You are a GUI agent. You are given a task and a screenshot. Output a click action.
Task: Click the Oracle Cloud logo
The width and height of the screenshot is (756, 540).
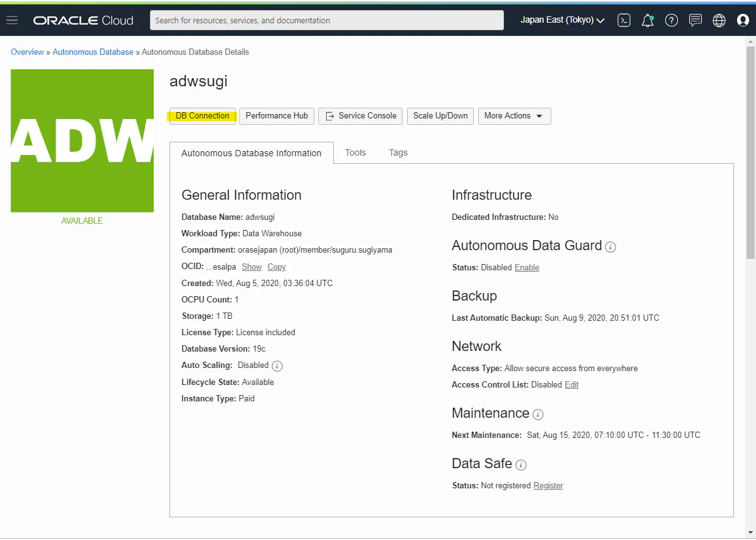pos(83,20)
